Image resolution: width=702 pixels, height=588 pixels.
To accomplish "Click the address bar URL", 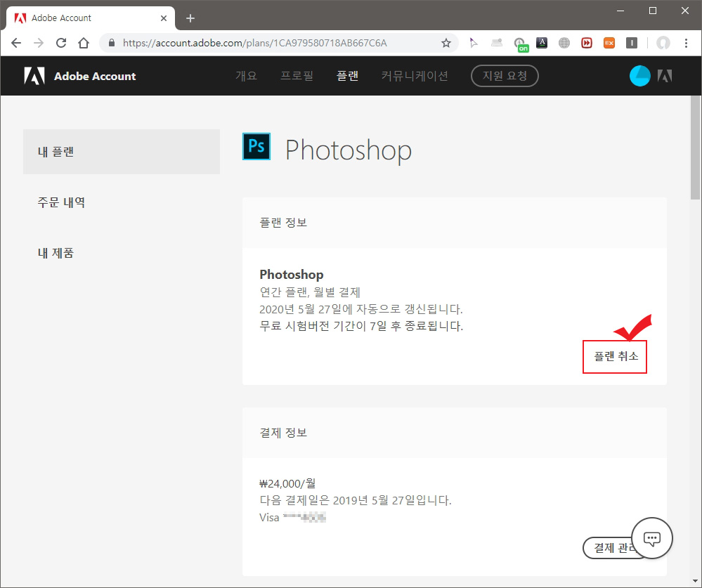I will (255, 43).
